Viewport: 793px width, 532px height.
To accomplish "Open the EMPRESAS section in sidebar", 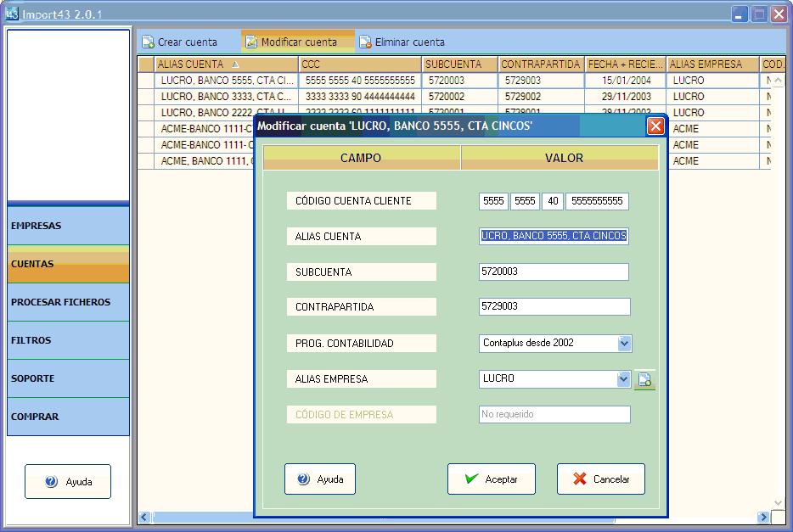I will pos(68,227).
